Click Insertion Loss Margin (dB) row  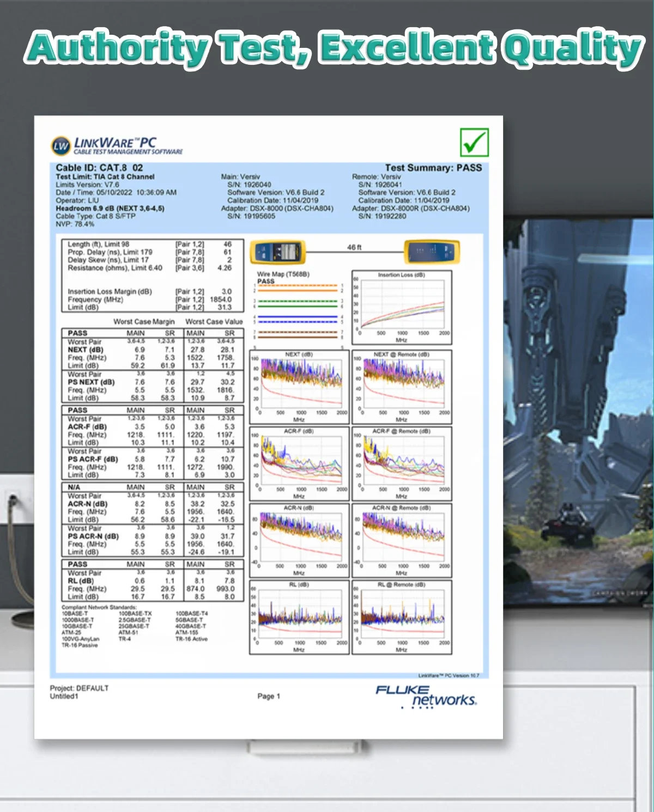(150, 292)
